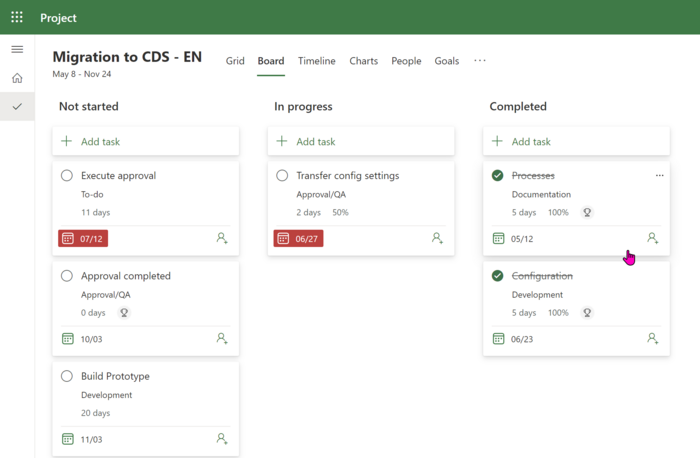
Task: Click the 50% progress on Transfer config settings
Action: (x=340, y=212)
